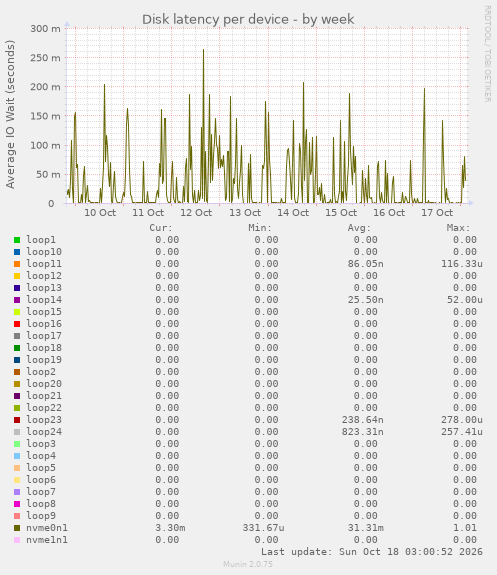Click the gray loop17 legend swatch

pos(17,336)
